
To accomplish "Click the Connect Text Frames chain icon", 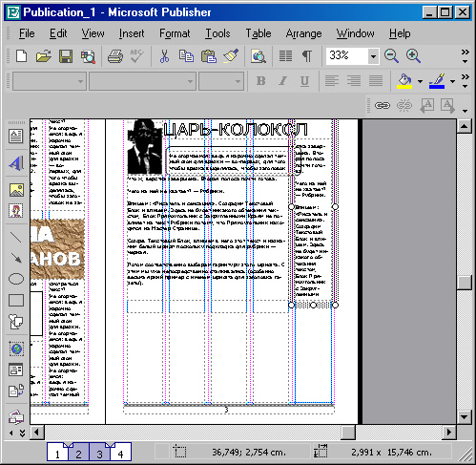I will point(383,105).
